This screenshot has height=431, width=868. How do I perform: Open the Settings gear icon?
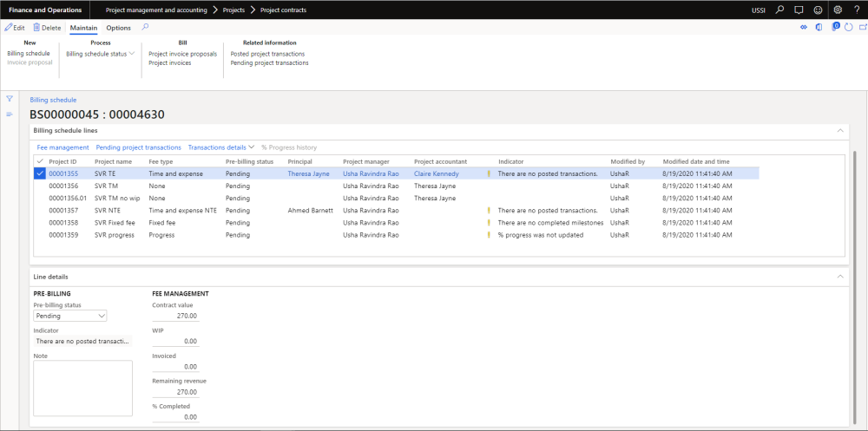[838, 10]
